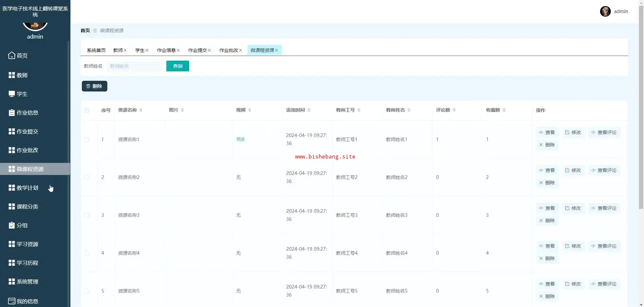Open the 学生 monitor icon in sidebar
The width and height of the screenshot is (644, 307).
tap(12, 94)
